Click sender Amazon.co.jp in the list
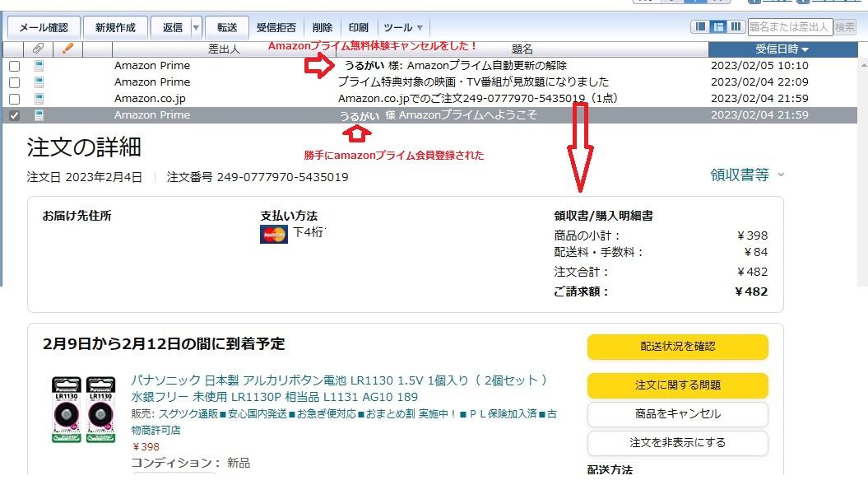 click(x=150, y=99)
